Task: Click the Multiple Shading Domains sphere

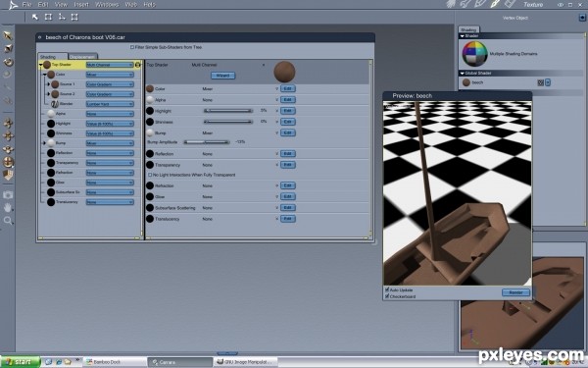Action: click(x=474, y=54)
